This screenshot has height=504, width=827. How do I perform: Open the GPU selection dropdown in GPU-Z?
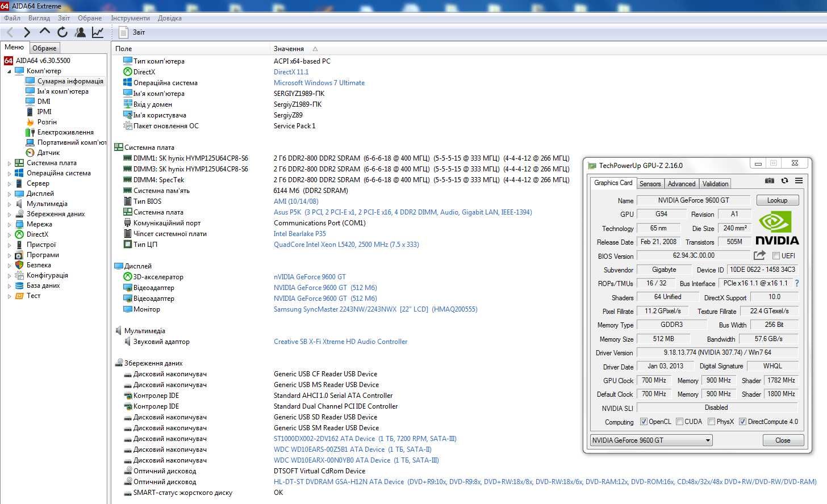[x=651, y=440]
